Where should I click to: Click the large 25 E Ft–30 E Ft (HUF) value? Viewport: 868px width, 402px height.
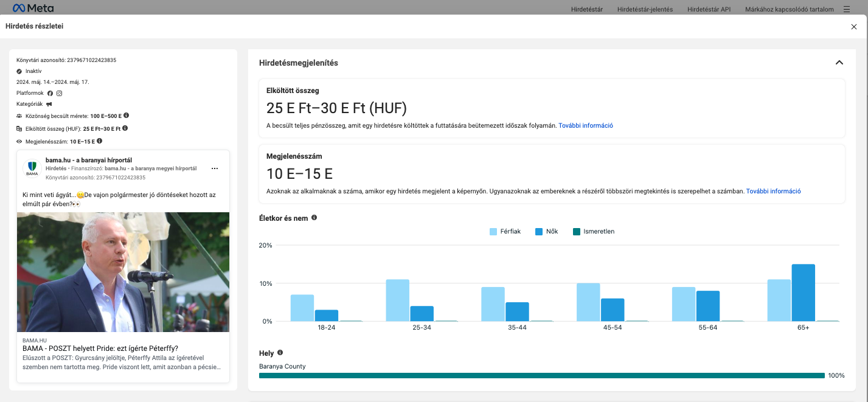pos(336,108)
